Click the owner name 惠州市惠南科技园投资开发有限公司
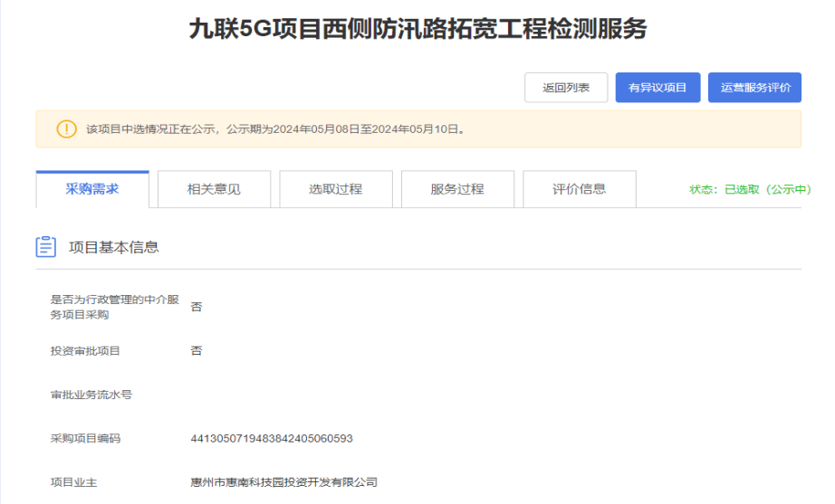Image resolution: width=835 pixels, height=504 pixels. pos(283,482)
